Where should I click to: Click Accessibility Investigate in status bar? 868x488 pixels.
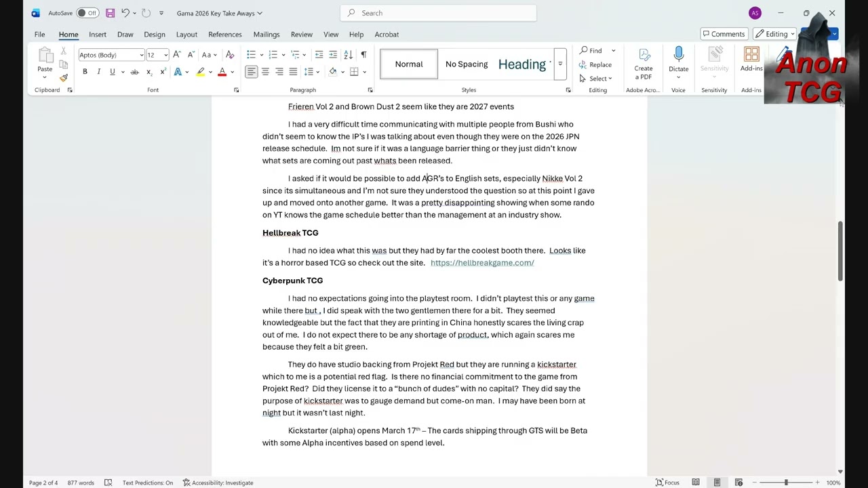click(218, 483)
